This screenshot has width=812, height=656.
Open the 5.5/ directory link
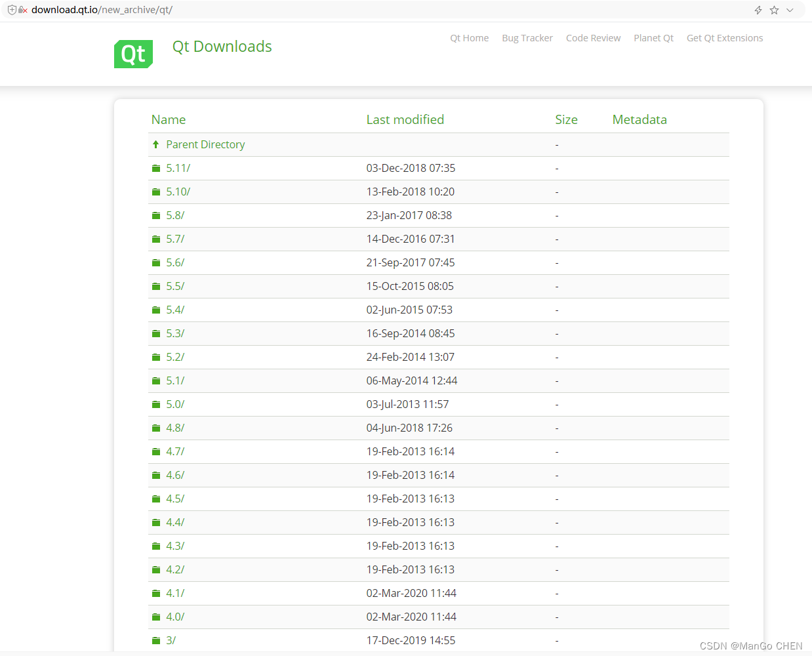coord(175,287)
